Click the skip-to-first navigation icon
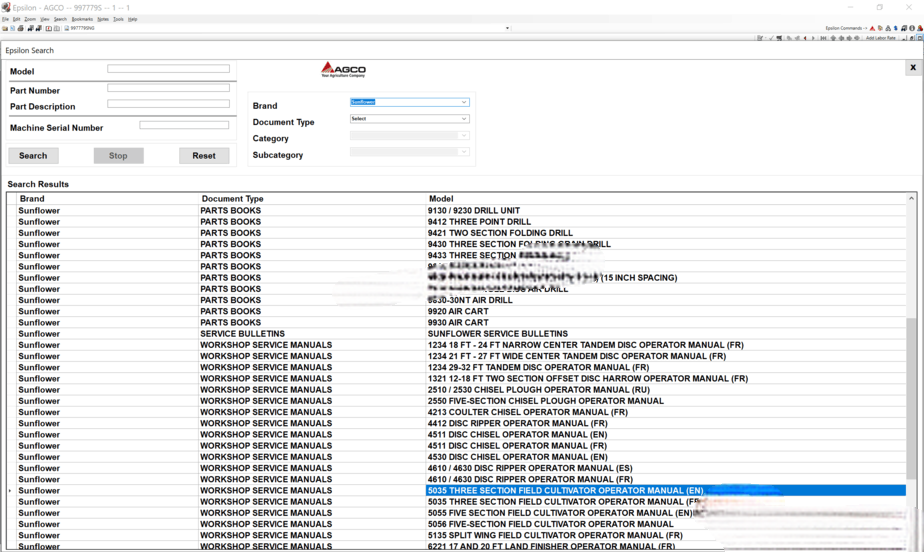Screen dimensions: 924x552 823,38
